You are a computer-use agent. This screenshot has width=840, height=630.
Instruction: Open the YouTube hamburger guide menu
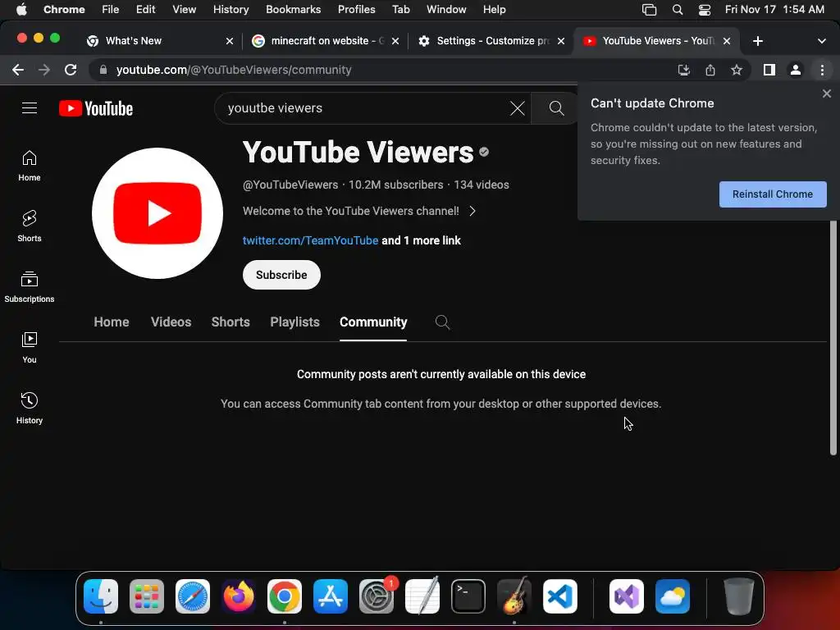(x=30, y=108)
